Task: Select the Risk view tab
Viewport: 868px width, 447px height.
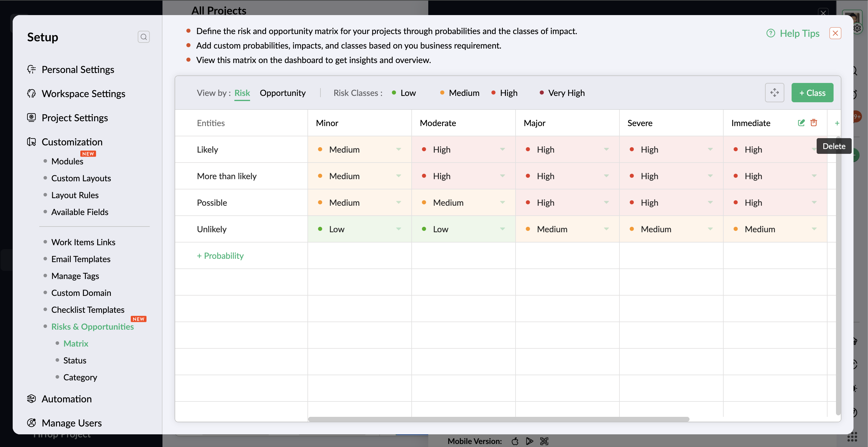Action: pyautogui.click(x=242, y=93)
